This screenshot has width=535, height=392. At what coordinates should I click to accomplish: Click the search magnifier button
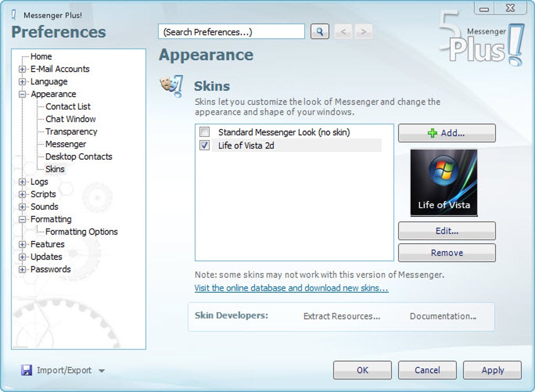pyautogui.click(x=320, y=32)
